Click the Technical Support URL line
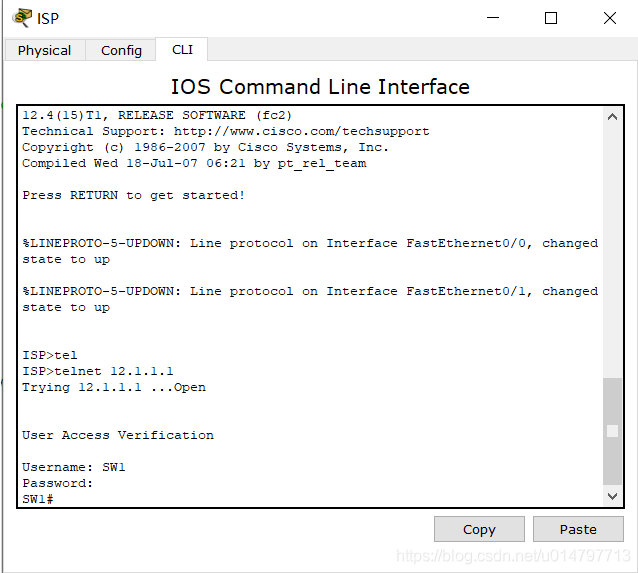 (226, 131)
